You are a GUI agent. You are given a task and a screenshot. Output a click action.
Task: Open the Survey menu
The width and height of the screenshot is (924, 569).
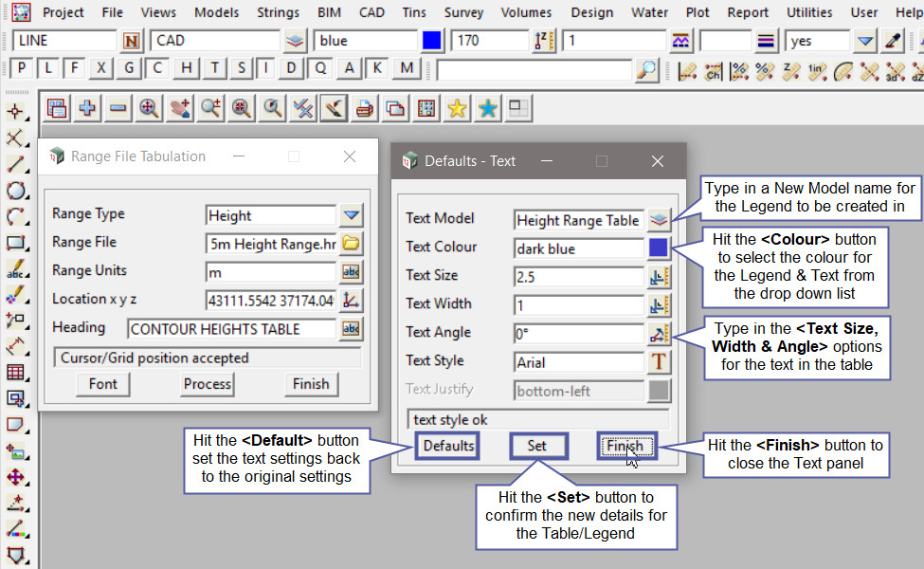[463, 12]
